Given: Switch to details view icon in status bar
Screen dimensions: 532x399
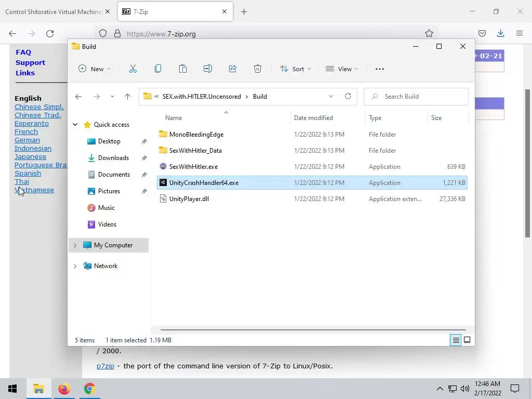Looking at the screenshot, I should tap(456, 340).
